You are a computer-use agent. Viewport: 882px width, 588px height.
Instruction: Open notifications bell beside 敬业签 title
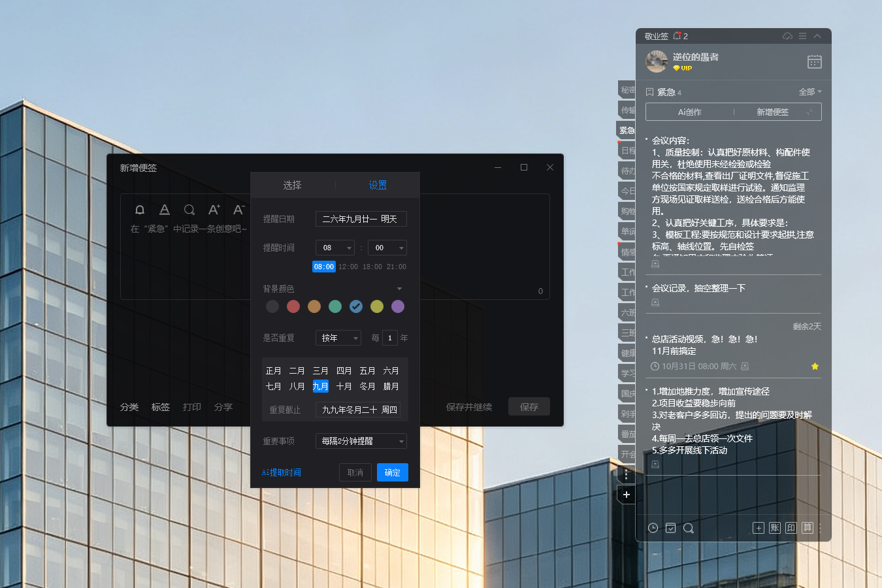(678, 36)
